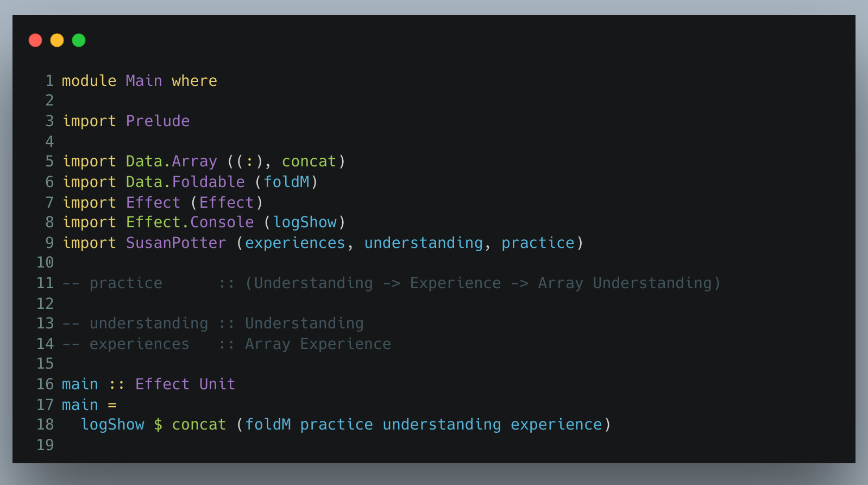Viewport: 868px width, 485px height.
Task: Click "logShow" in the line 8 import
Action: coord(305,222)
